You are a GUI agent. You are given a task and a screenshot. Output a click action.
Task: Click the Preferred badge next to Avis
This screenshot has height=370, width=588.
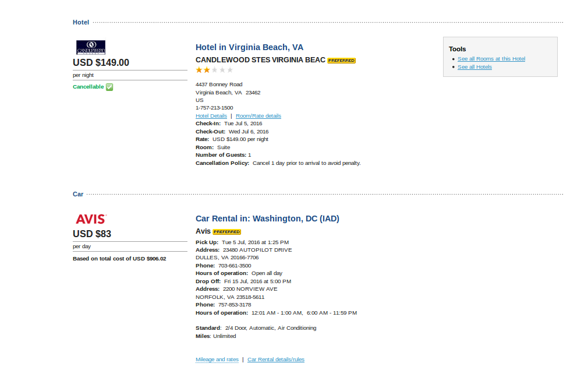227,232
